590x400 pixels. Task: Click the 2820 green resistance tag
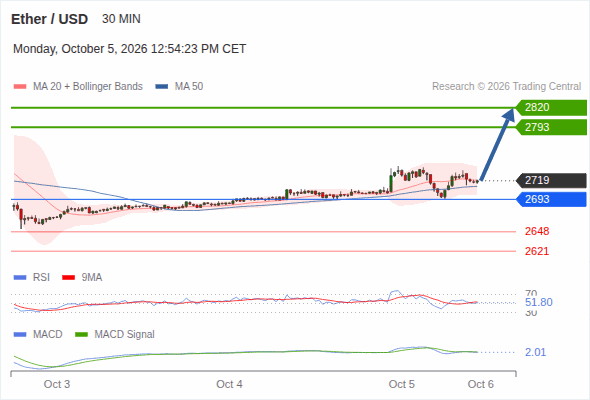(551, 108)
